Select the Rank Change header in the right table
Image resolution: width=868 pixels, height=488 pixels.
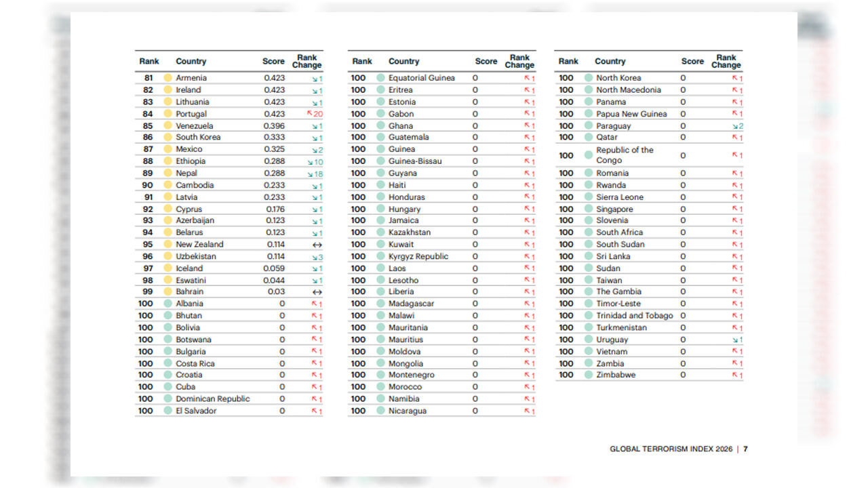click(x=726, y=61)
